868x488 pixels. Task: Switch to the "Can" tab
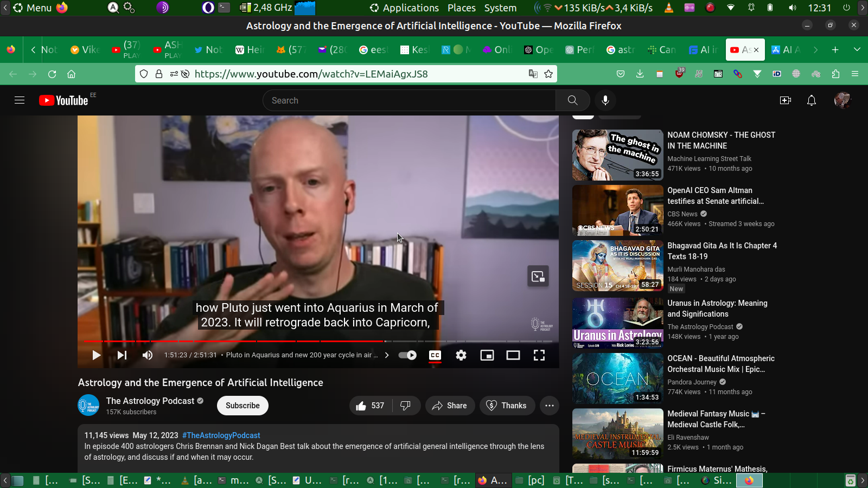pos(662,49)
